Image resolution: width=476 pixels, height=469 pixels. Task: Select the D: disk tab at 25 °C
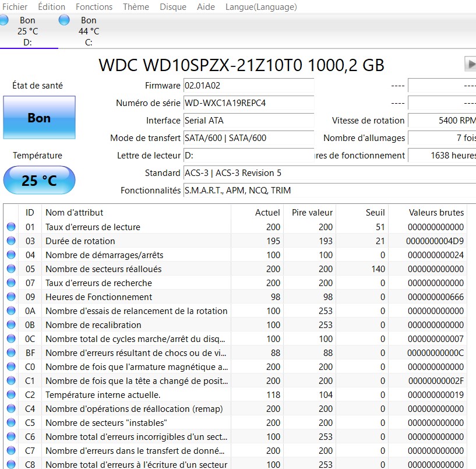click(x=29, y=31)
